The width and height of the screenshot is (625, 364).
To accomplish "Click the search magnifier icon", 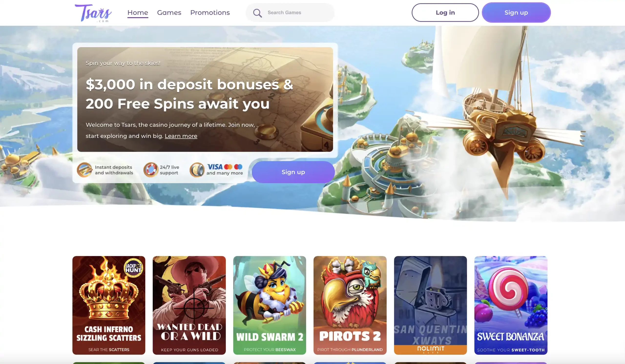I will click(x=257, y=13).
